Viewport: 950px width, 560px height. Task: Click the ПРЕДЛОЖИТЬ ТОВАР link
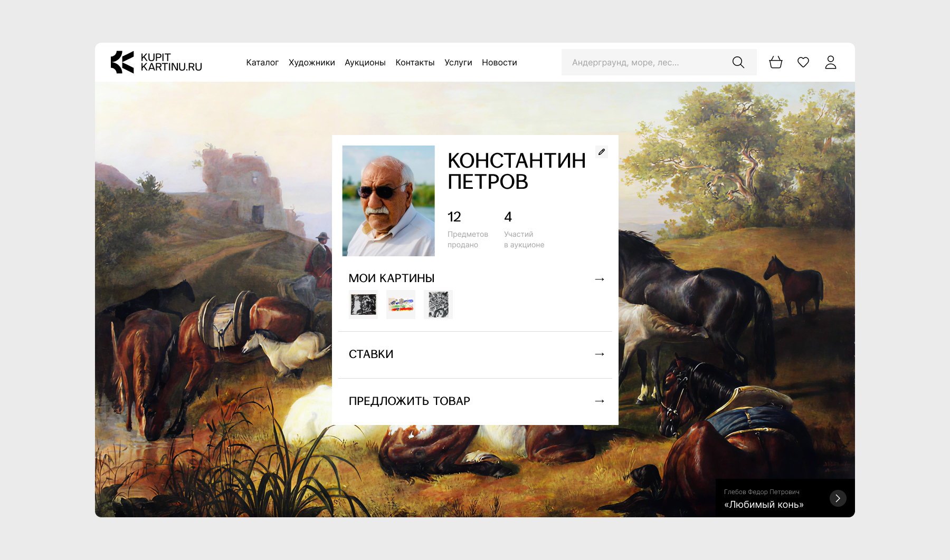(x=410, y=401)
